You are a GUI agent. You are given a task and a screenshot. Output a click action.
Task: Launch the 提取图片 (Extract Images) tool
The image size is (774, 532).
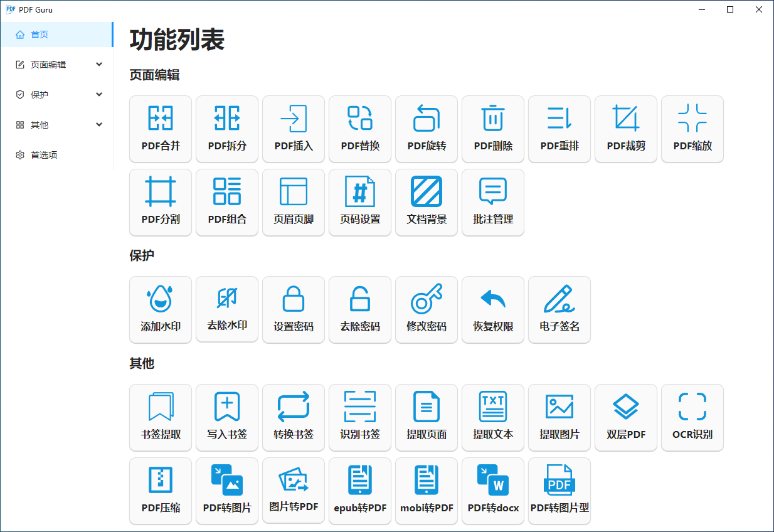click(559, 417)
